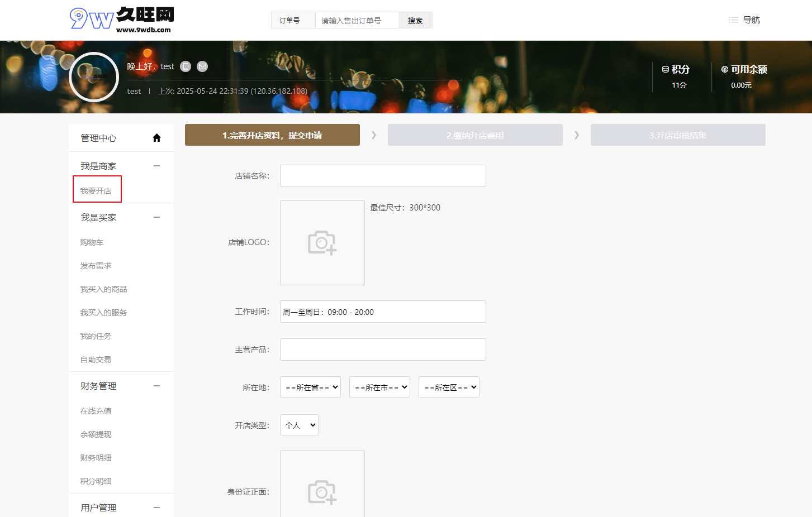Open the 导航 navigation menu icon
The width and height of the screenshot is (812, 517).
coord(733,20)
